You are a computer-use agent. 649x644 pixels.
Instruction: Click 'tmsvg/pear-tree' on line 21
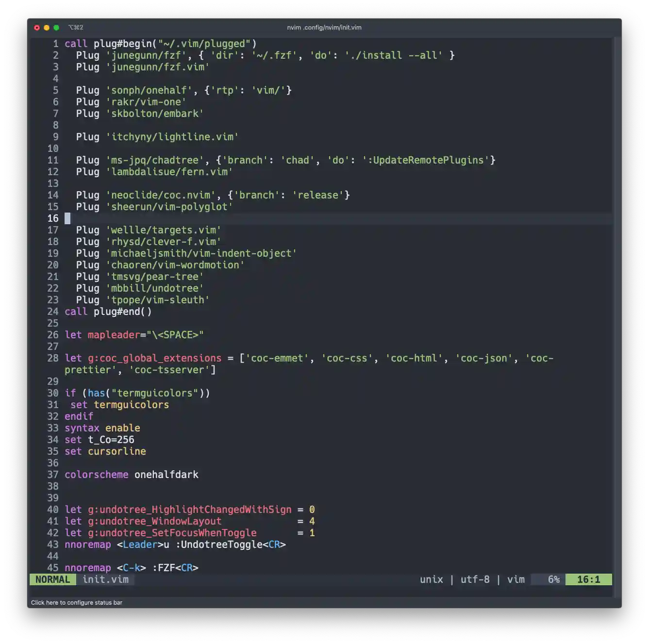155,277
